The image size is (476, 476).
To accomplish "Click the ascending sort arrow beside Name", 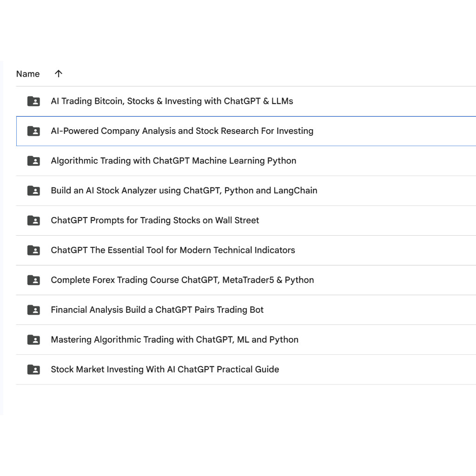I will click(x=58, y=73).
